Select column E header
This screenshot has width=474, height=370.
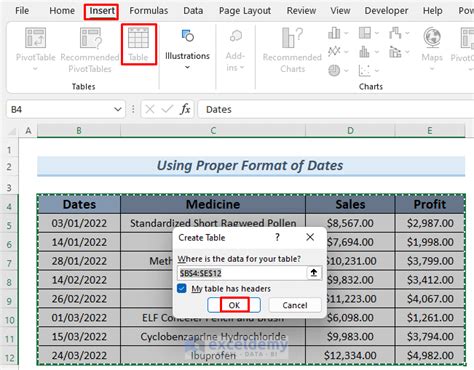coord(430,131)
